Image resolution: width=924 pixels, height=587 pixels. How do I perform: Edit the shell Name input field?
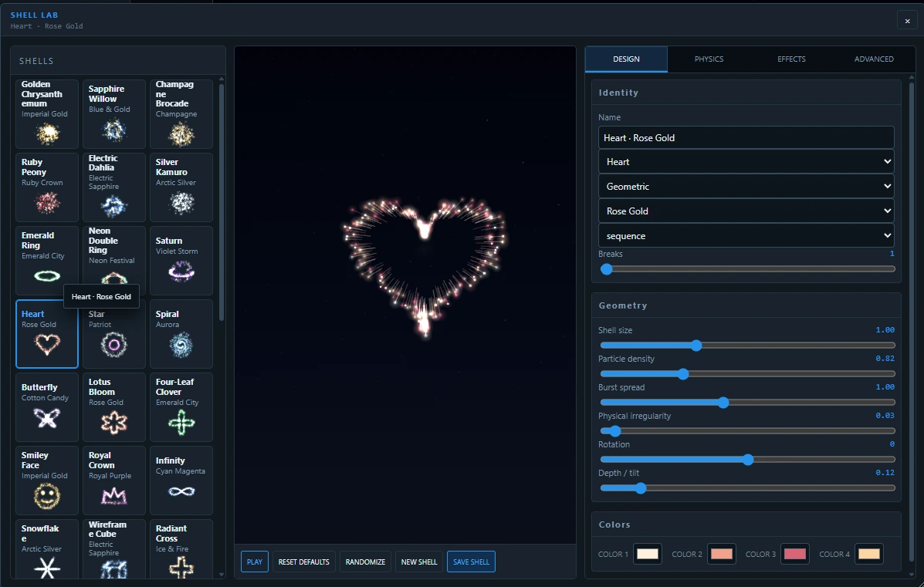[746, 138]
